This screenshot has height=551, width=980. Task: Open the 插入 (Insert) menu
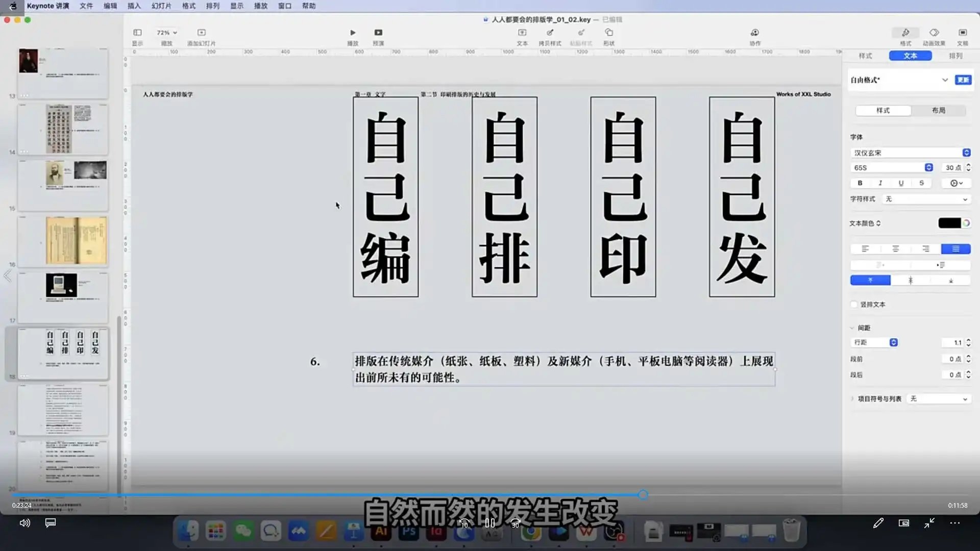[x=134, y=6]
